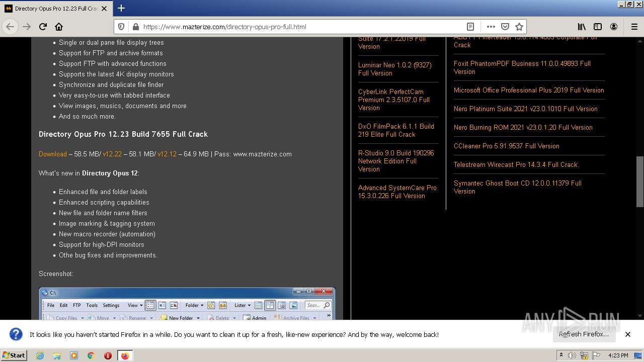The width and height of the screenshot is (644, 362).
Task: Open Foxit PhantomPDF Business link
Action: [522, 67]
